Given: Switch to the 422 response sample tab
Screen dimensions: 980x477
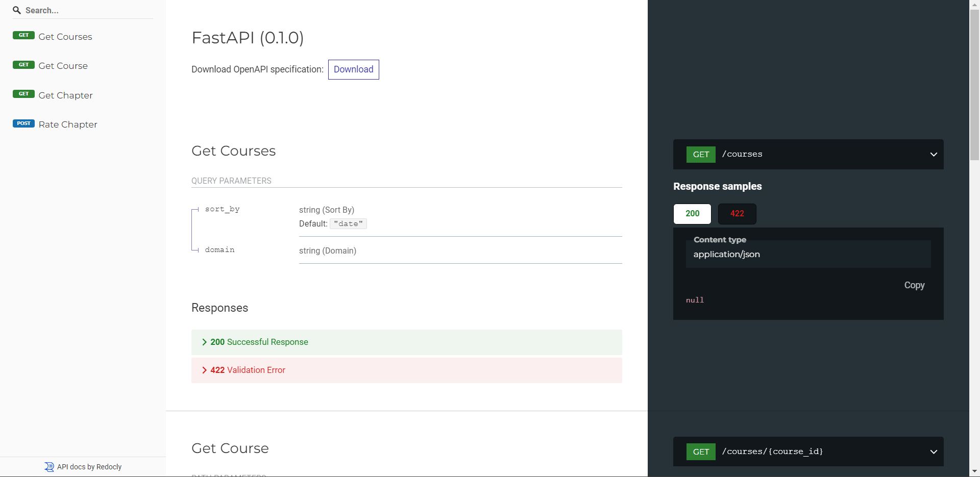Looking at the screenshot, I should point(737,214).
